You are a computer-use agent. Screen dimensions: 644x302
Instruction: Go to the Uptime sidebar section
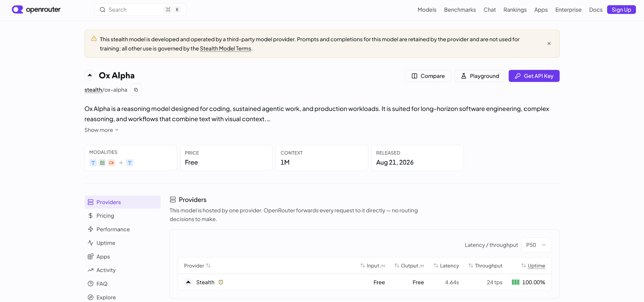coord(122,243)
